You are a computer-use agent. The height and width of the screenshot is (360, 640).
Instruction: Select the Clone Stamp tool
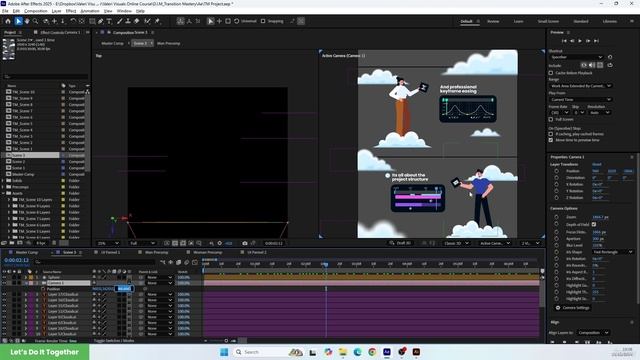(x=128, y=21)
